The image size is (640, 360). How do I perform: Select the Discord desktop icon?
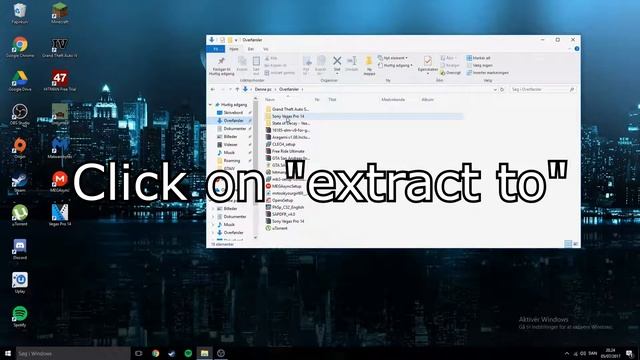pyautogui.click(x=20, y=249)
